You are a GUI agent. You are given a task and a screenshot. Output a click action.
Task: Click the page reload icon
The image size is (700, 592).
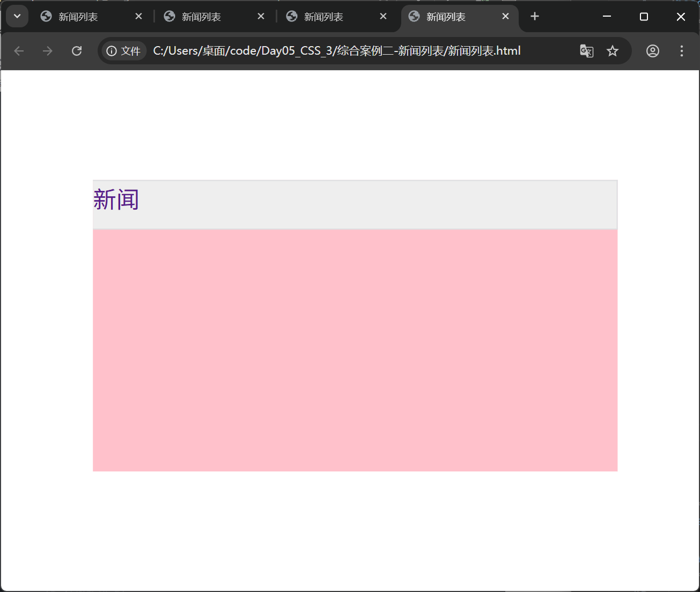(x=77, y=50)
